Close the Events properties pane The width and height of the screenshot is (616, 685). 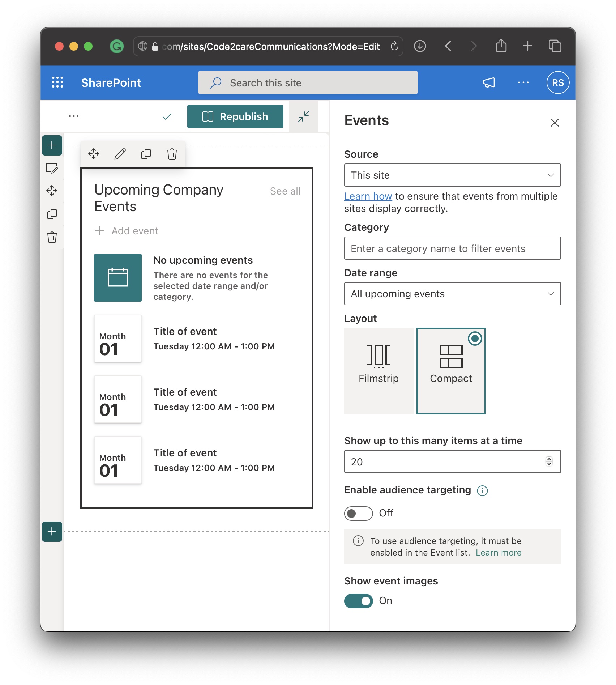pyautogui.click(x=555, y=123)
